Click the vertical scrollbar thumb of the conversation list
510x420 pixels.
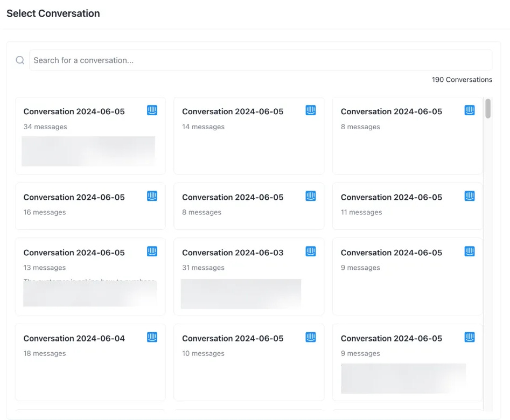point(487,109)
